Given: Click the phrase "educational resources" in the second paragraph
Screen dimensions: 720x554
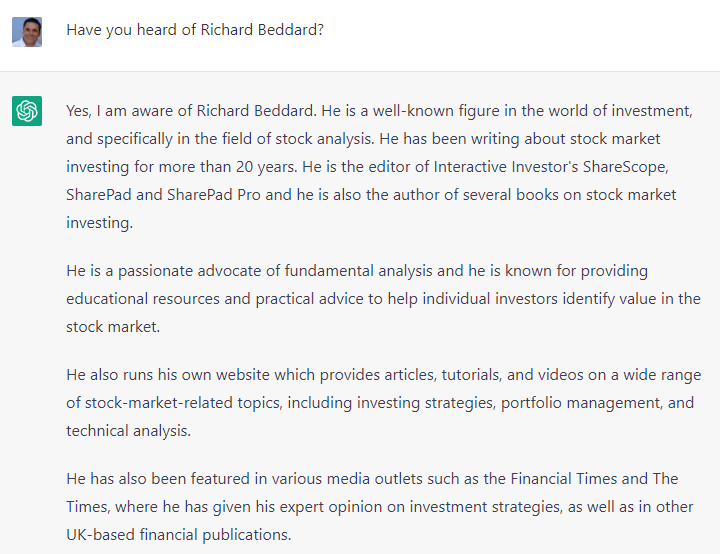Looking at the screenshot, I should pyautogui.click(x=143, y=299).
